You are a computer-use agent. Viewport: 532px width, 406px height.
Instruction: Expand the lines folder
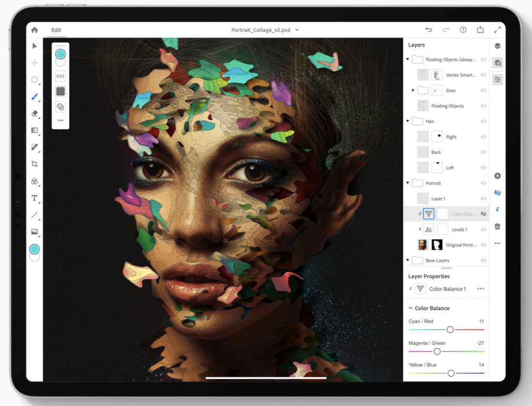[x=413, y=90]
